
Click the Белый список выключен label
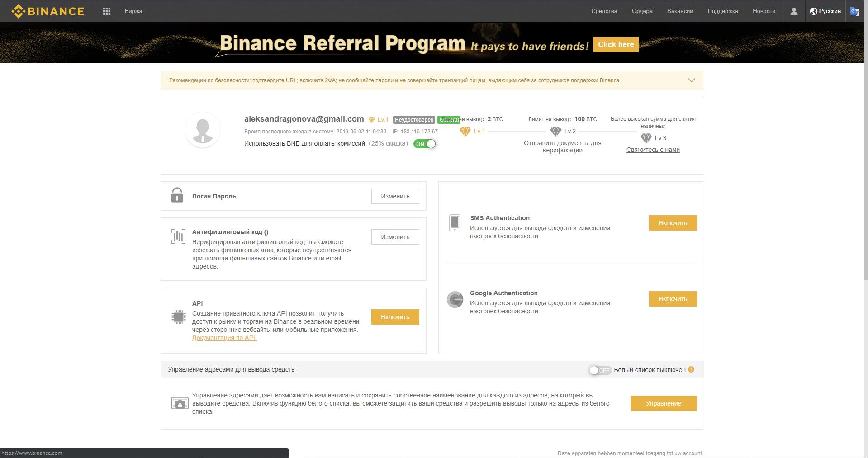[x=650, y=370]
